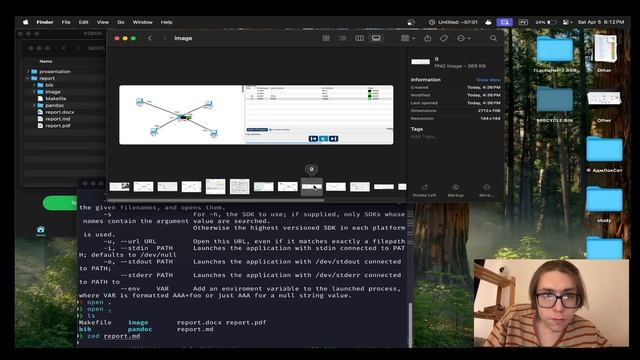Viewport: 640px width, 360px height.
Task: Click the home icon in background window
Action: click(x=40, y=231)
